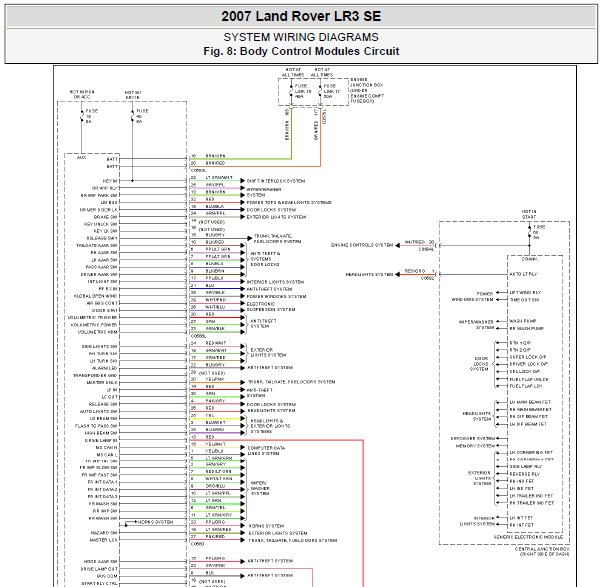Screen dimensions: 603x587
Task: Click the 'VOLUMETRIC POWER' input label
Action: pos(94,325)
